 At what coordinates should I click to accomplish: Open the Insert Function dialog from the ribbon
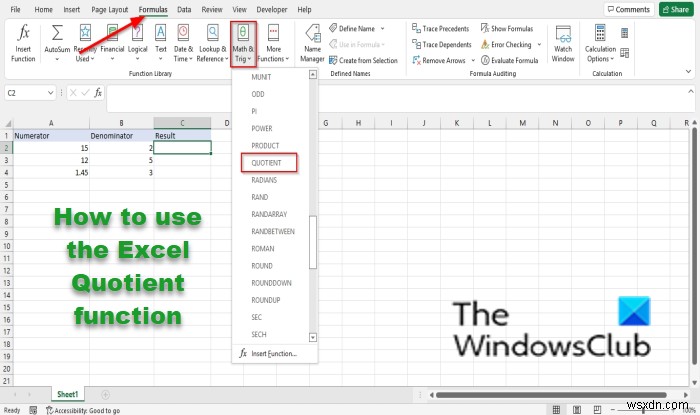click(23, 43)
